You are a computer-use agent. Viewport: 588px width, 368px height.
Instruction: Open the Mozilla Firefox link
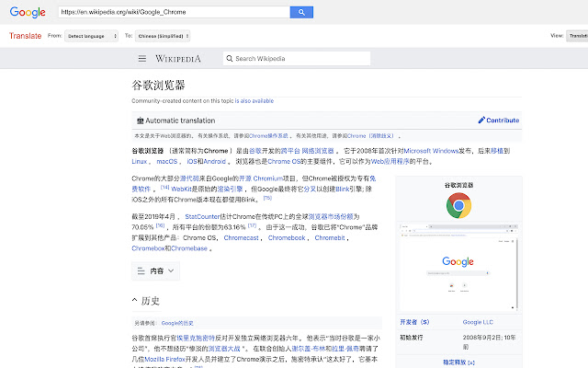pos(164,359)
